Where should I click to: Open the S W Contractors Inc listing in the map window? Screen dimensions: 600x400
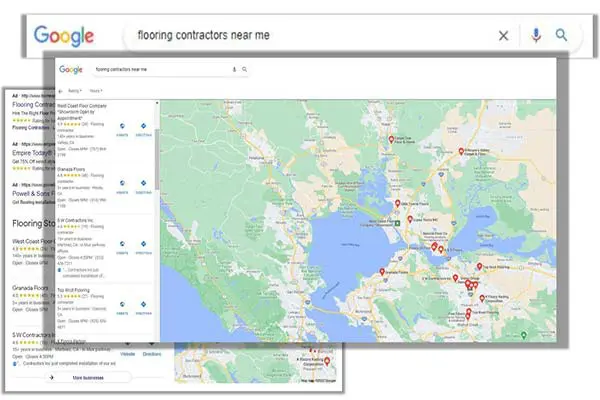pyautogui.click(x=75, y=220)
